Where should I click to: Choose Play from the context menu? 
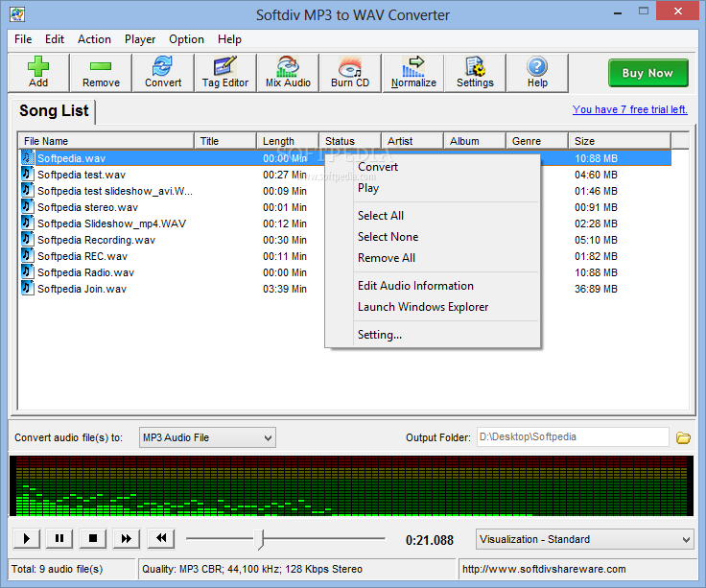(x=433, y=188)
